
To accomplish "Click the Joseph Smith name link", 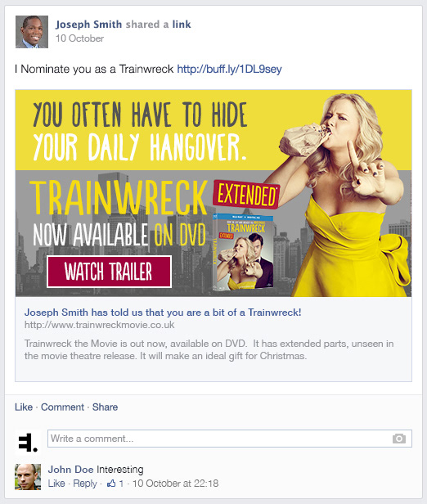I will tap(88, 25).
